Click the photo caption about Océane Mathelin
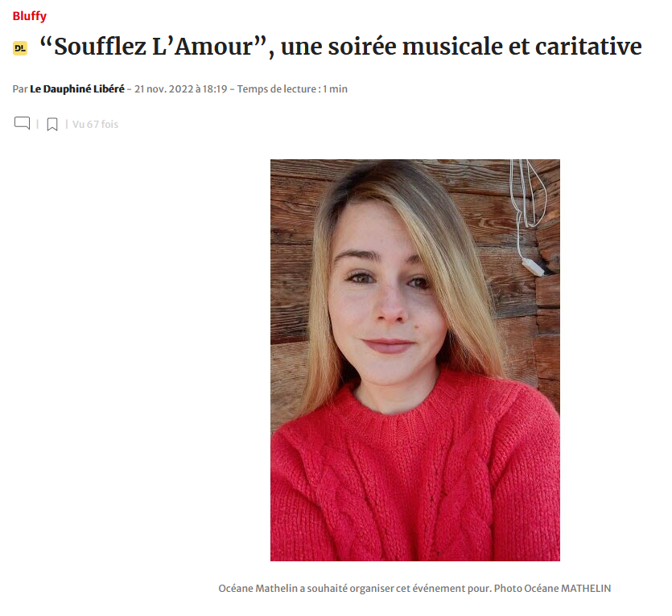Viewport: 672px width, 616px height. pos(414,588)
